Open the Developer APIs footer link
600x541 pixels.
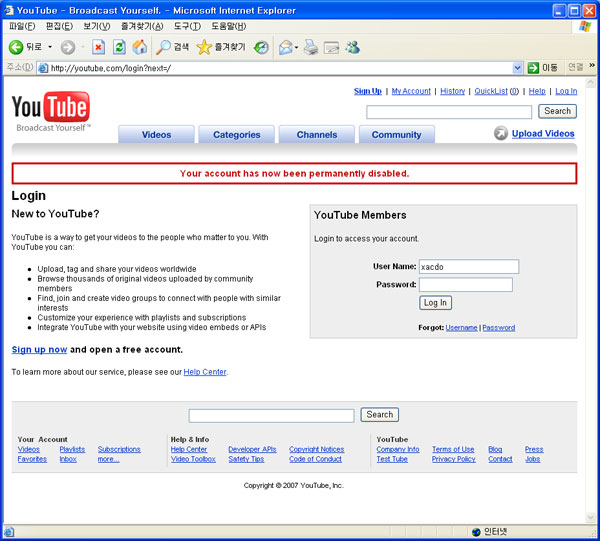[x=252, y=449]
